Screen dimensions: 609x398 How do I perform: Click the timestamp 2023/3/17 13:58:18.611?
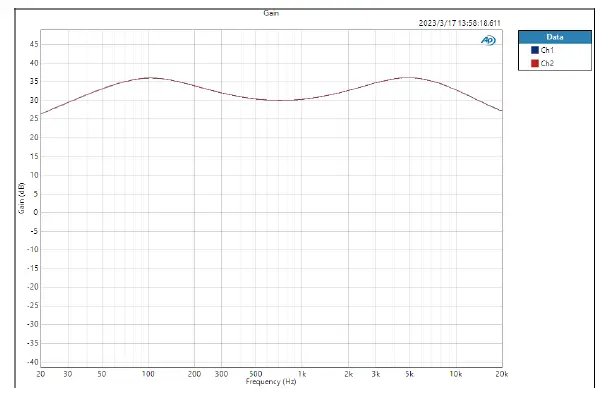459,23
